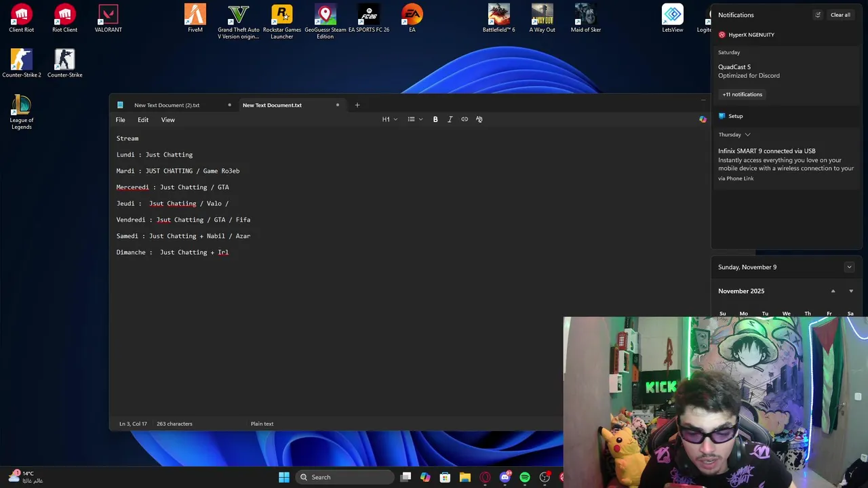
Task: Launch the Counter-Strike 2 shortcut
Action: coord(22,63)
